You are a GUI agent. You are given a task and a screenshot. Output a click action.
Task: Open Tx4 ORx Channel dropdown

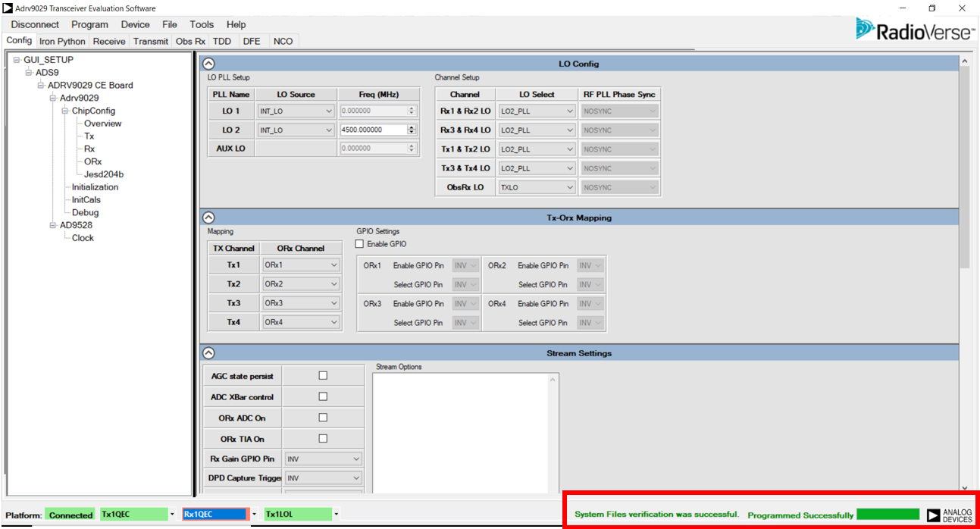[301, 322]
